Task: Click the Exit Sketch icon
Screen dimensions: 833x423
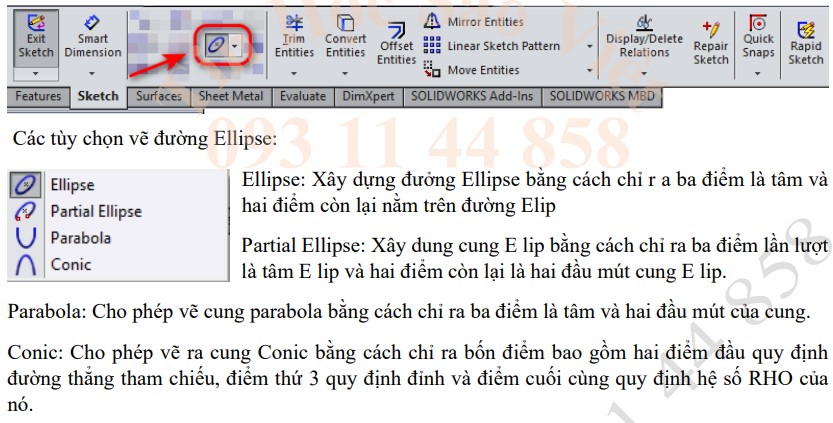Action: click(36, 22)
